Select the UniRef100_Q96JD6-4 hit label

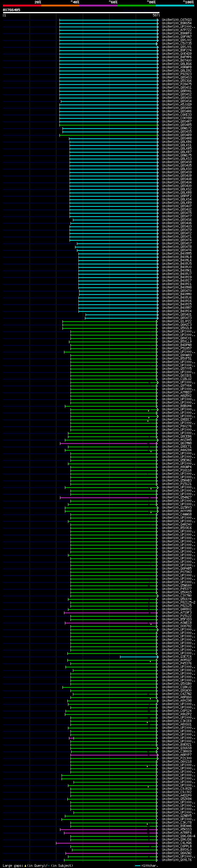(x=179, y=836)
